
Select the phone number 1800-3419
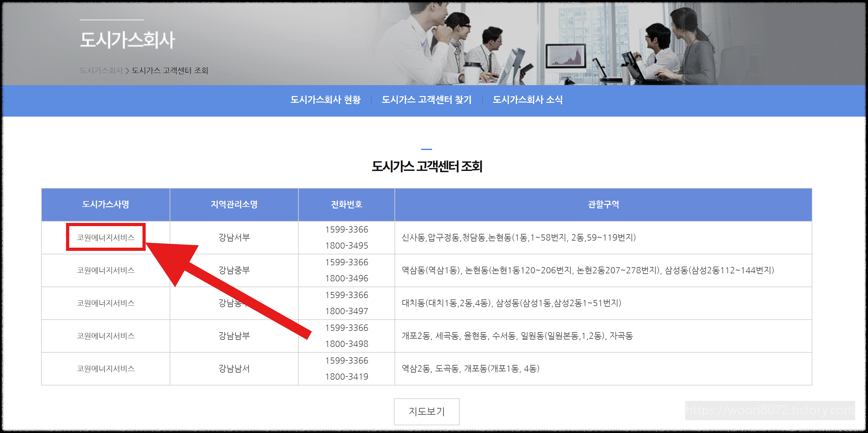tap(346, 376)
